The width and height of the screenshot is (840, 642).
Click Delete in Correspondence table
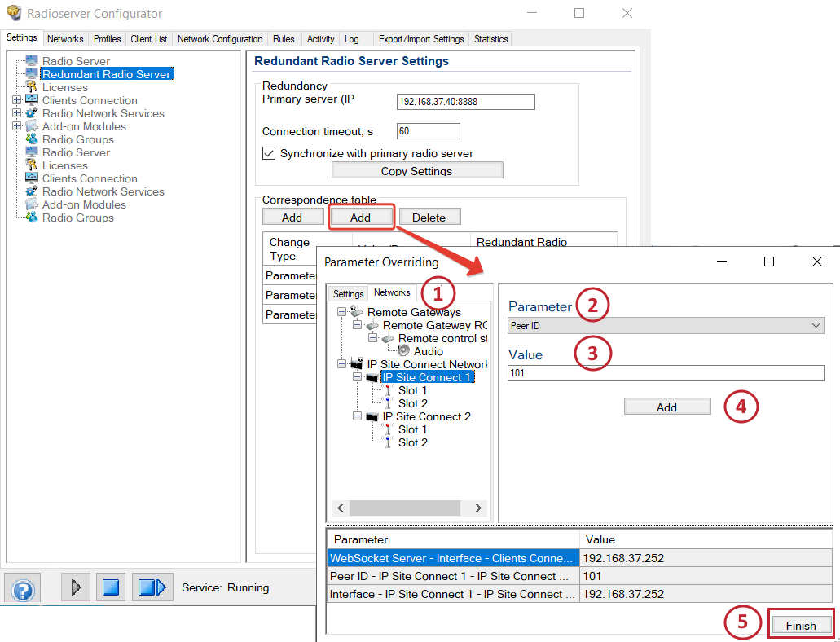pos(429,217)
